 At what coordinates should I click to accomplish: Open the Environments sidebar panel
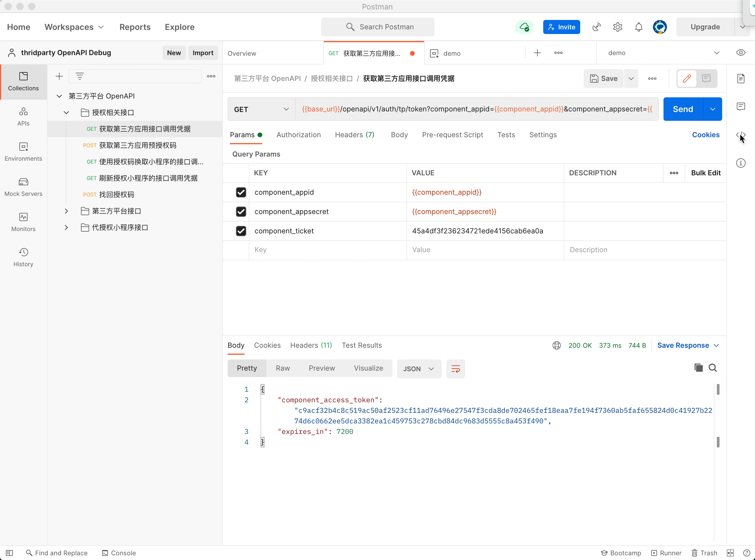(23, 152)
